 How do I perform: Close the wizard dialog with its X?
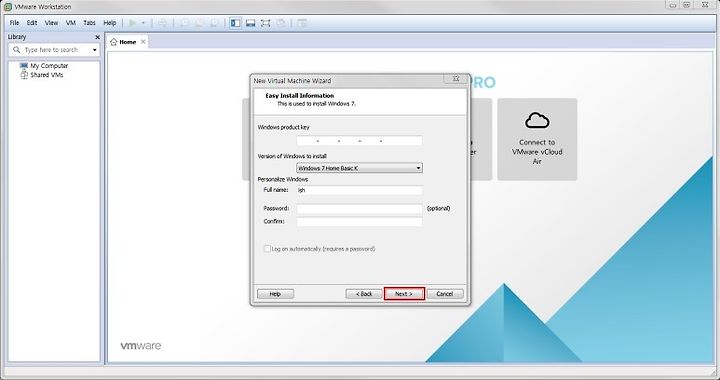pyautogui.click(x=456, y=79)
